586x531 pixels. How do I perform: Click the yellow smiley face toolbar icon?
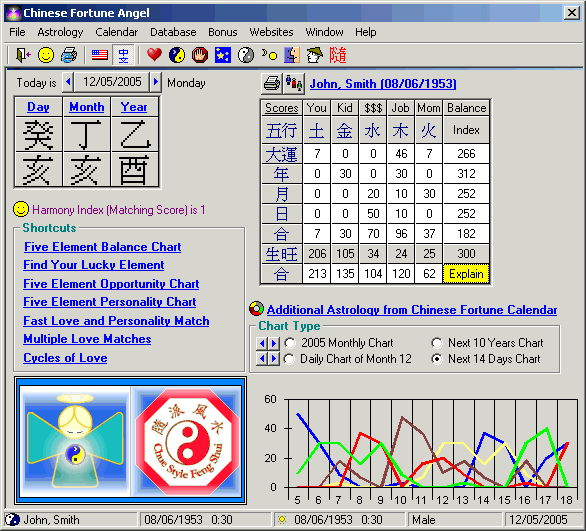pos(46,55)
